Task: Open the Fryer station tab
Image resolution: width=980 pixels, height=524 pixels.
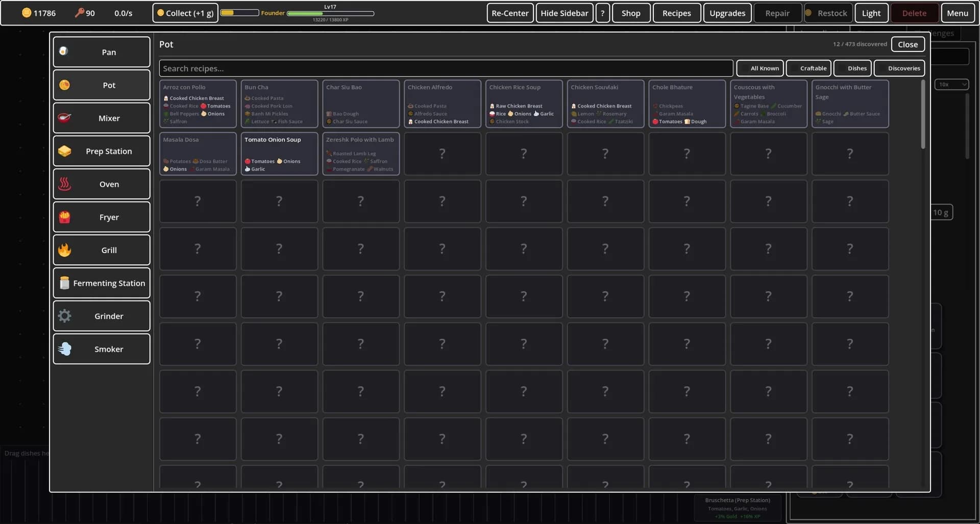Action: click(102, 217)
